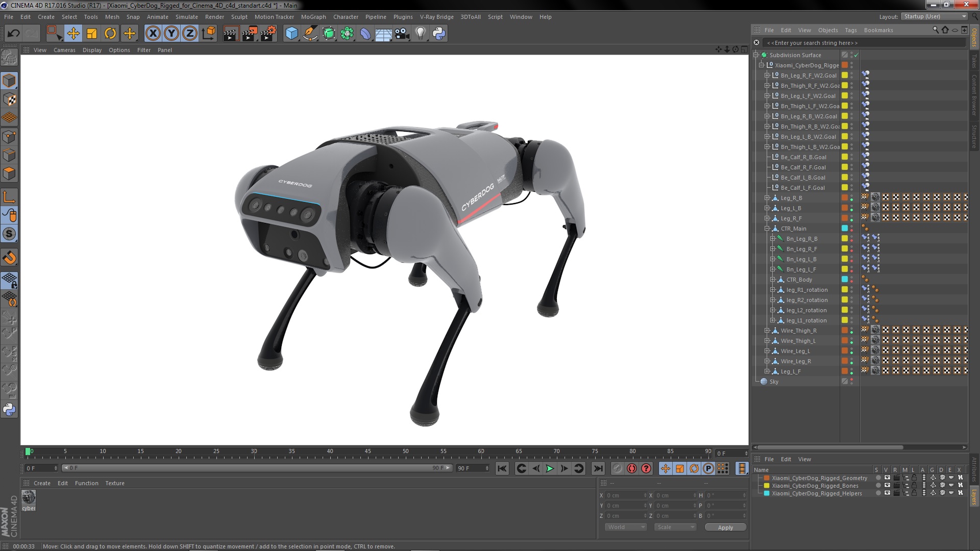
Task: Click the record active objects button
Action: 618,468
